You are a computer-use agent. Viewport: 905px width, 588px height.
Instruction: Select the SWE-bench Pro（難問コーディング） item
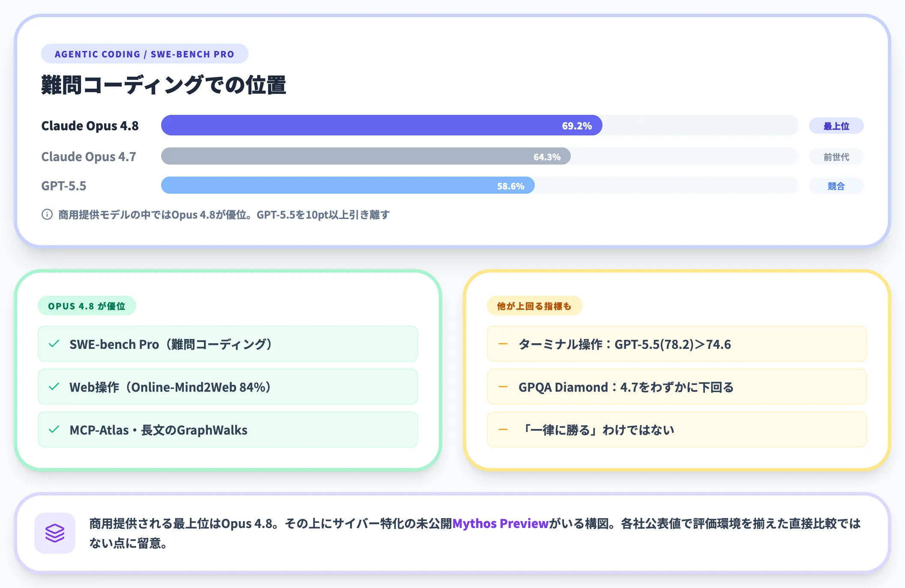tap(228, 344)
